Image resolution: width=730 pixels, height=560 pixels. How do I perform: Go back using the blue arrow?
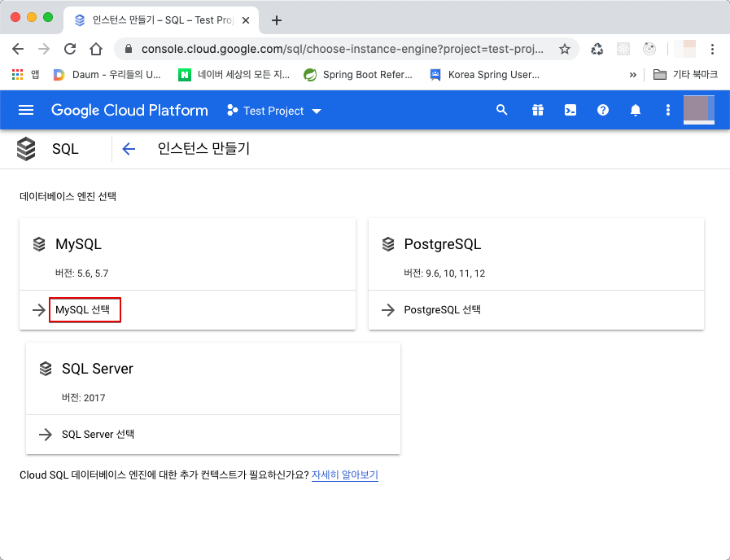coord(129,149)
